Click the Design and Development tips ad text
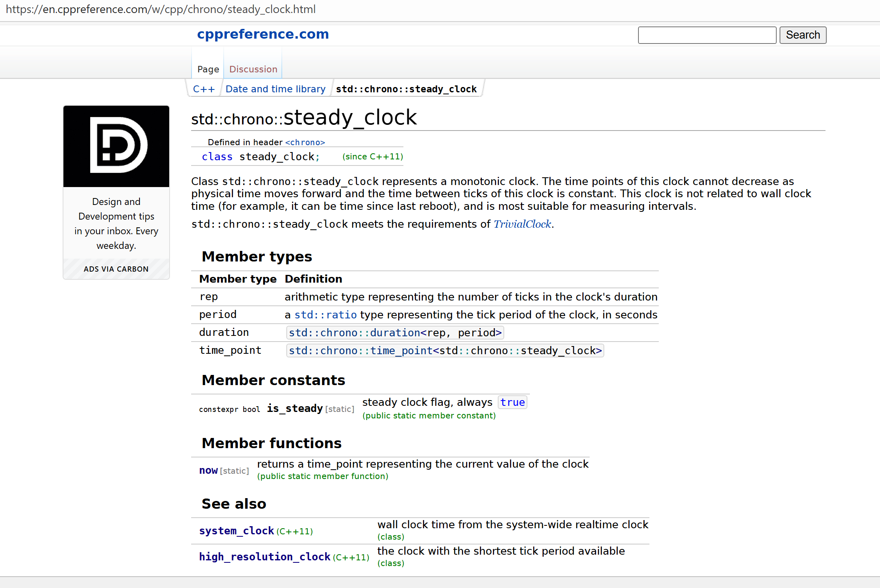880x588 pixels. pos(116,223)
